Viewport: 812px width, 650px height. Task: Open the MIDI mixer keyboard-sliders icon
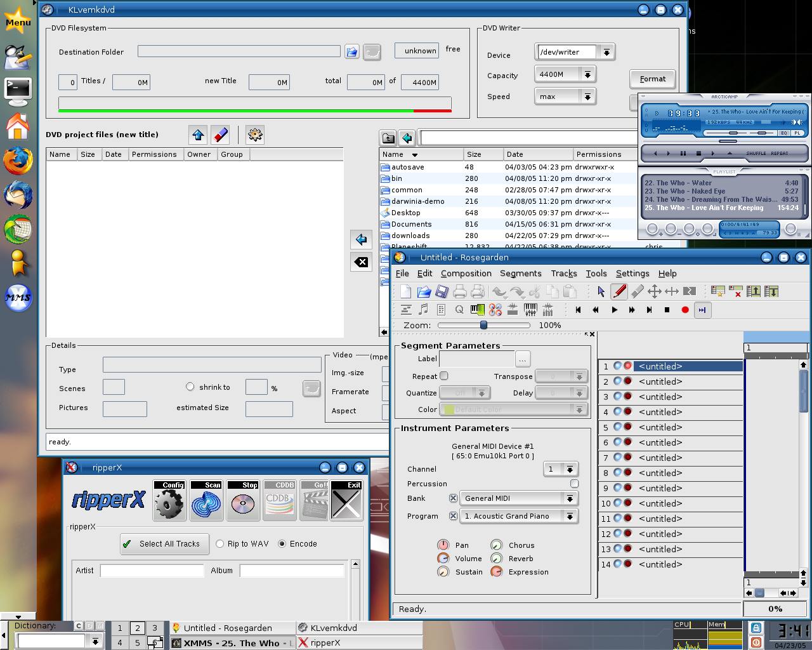click(x=530, y=310)
